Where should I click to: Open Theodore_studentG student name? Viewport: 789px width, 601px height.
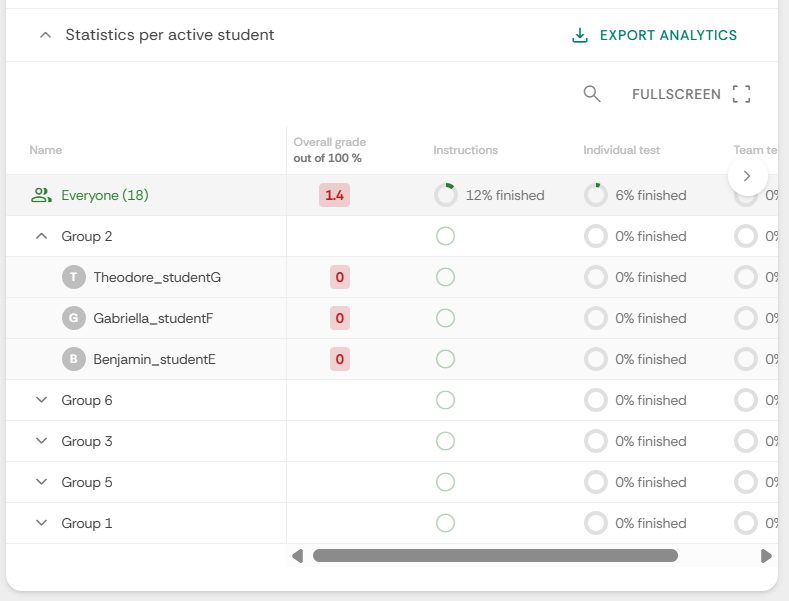click(157, 277)
